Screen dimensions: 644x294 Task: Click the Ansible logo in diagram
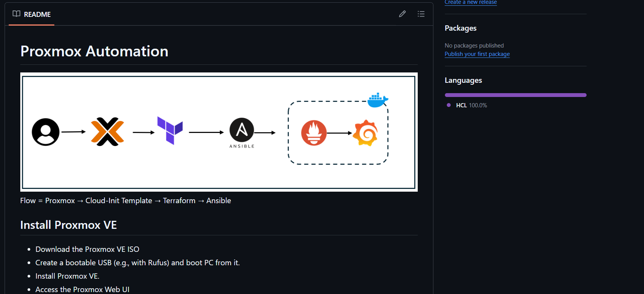242,130
